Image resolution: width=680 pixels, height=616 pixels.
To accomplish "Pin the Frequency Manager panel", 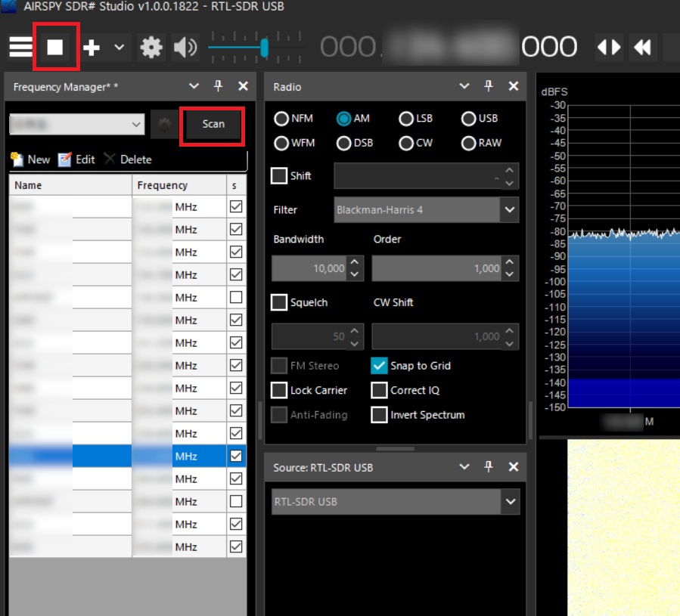I will (x=218, y=86).
